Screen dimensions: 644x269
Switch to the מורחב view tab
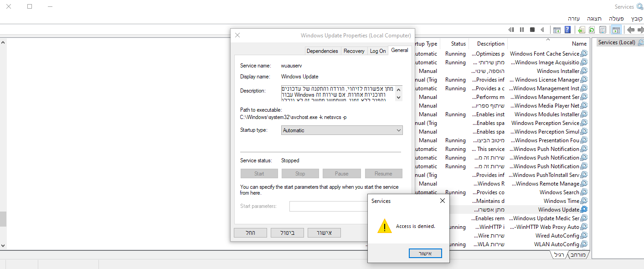click(x=578, y=255)
